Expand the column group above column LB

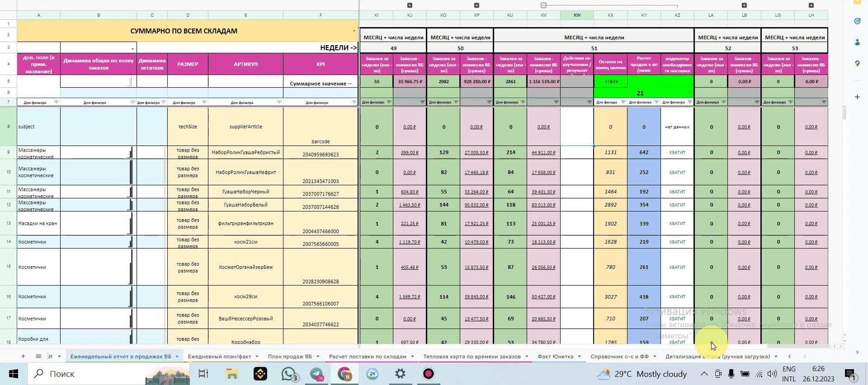744,5
